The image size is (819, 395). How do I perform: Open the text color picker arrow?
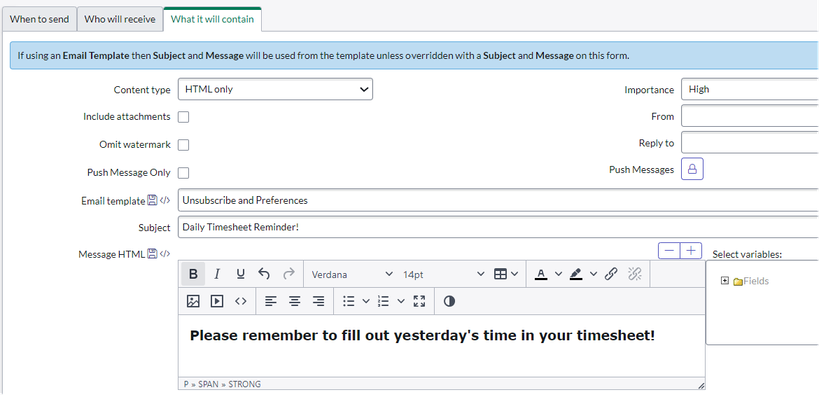tap(558, 274)
